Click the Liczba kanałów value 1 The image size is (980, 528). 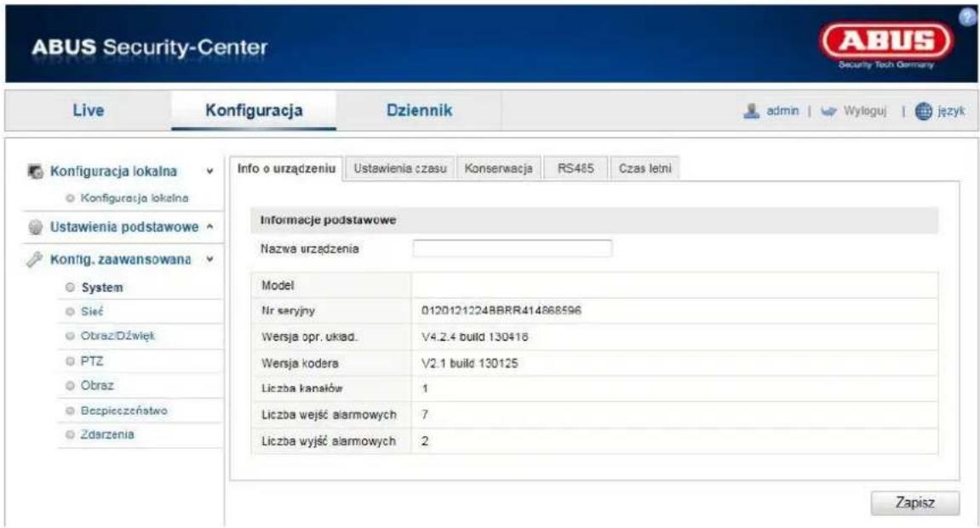point(425,388)
